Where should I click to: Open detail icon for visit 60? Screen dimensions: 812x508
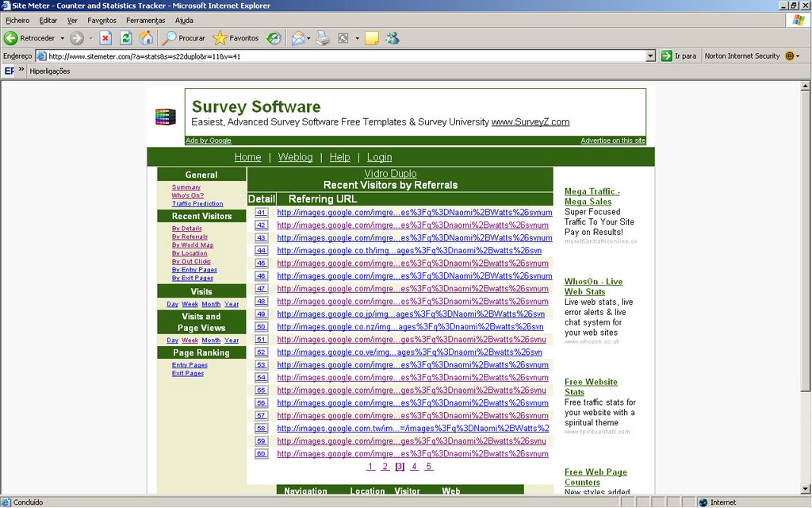coord(262,453)
